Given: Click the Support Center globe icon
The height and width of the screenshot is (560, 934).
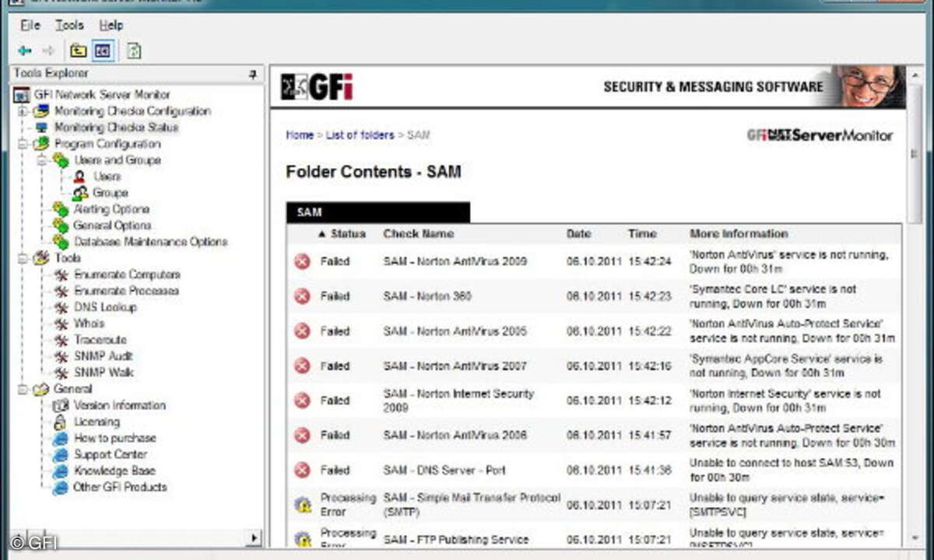Looking at the screenshot, I should point(60,454).
